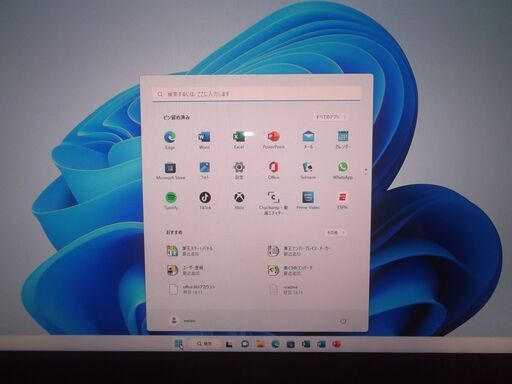Launch TikTok from pinned apps
This screenshot has height=384, width=512.
click(x=205, y=198)
